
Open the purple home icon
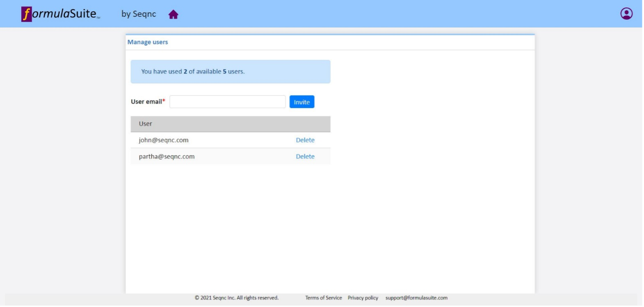[173, 15]
